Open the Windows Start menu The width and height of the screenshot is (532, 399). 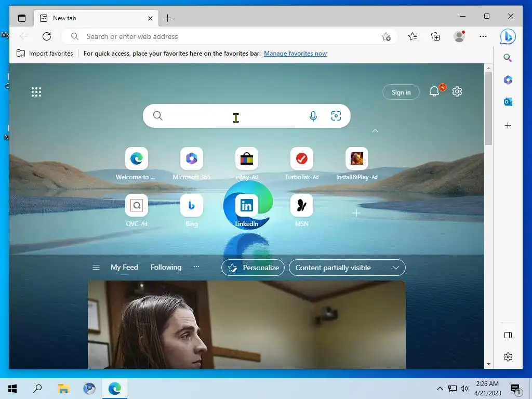coord(12,389)
